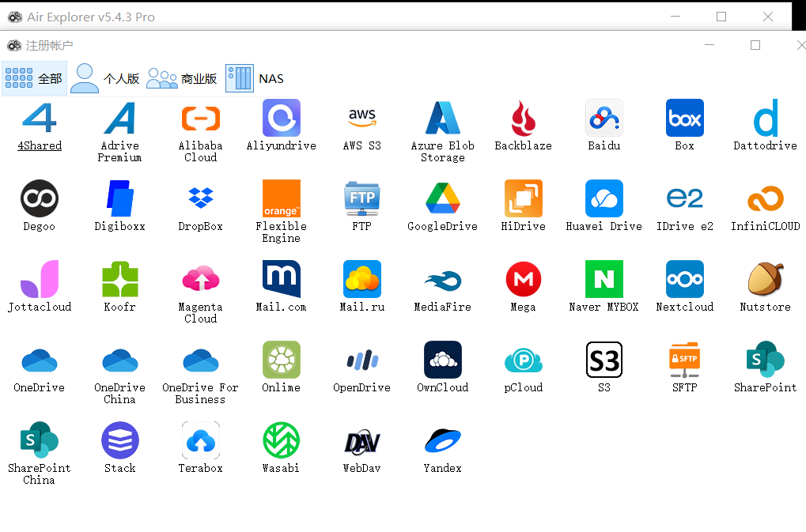Choose the Mega cloud icon

click(x=523, y=279)
